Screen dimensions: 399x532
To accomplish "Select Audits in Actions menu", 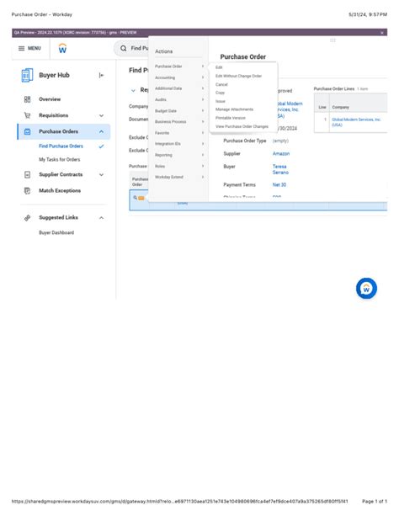I will coord(161,99).
